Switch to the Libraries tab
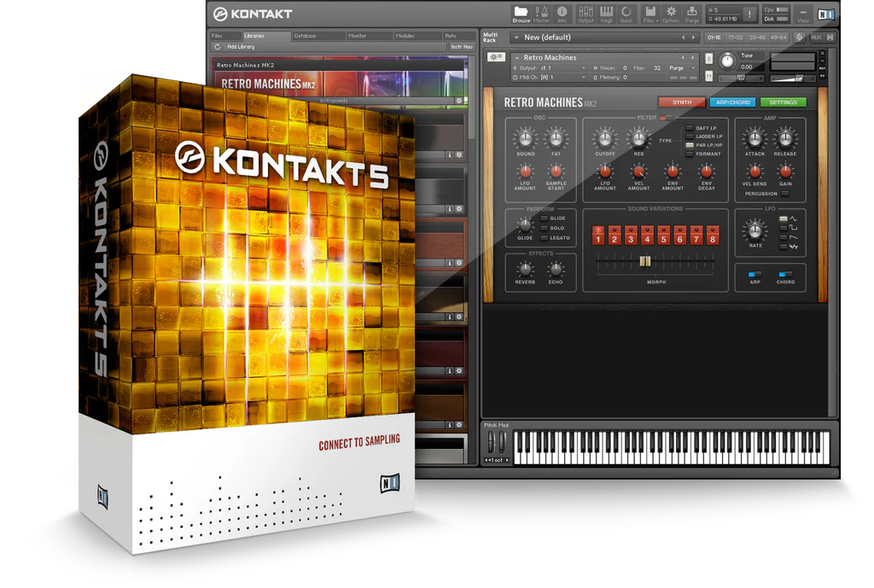This screenshot has width=874, height=588. point(265,36)
